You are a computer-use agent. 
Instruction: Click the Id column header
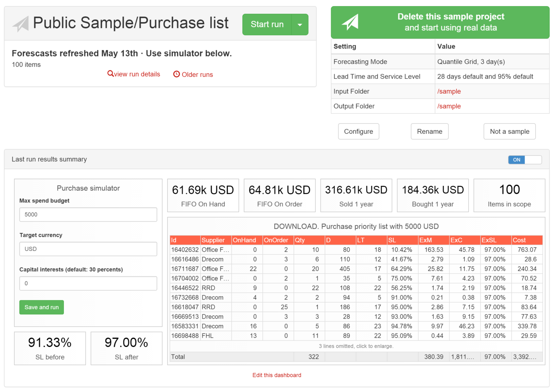185,240
